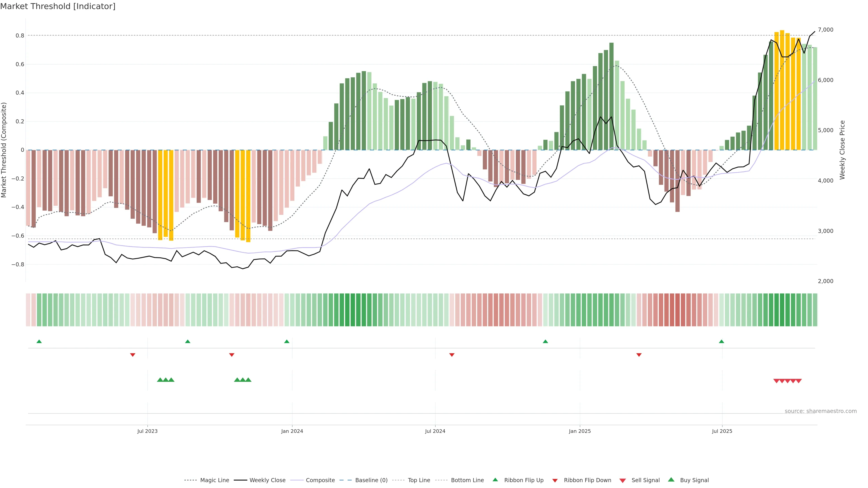Screen dimensions: 868x488
Task: Click the Market Threshold [Indicator] chart title
Action: coord(58,6)
